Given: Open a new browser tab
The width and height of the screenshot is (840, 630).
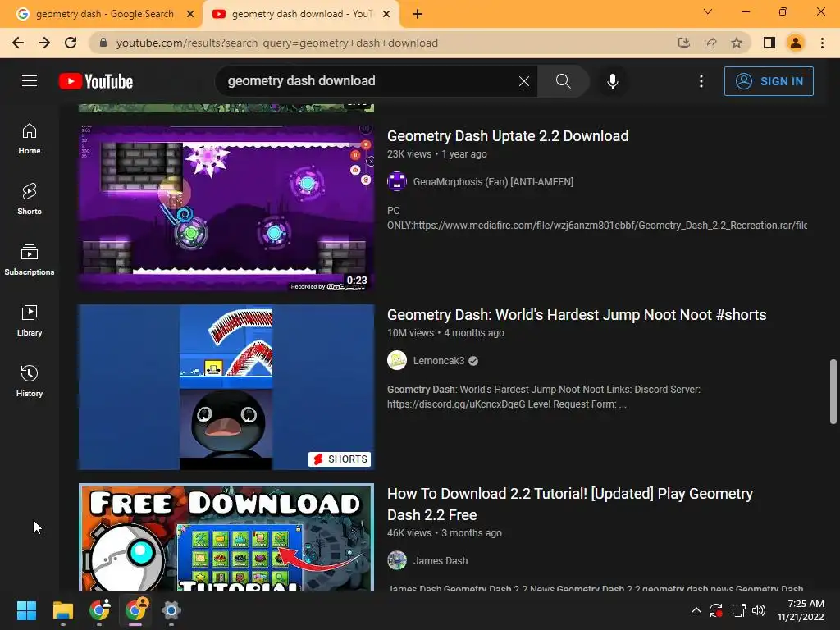Looking at the screenshot, I should click(418, 14).
